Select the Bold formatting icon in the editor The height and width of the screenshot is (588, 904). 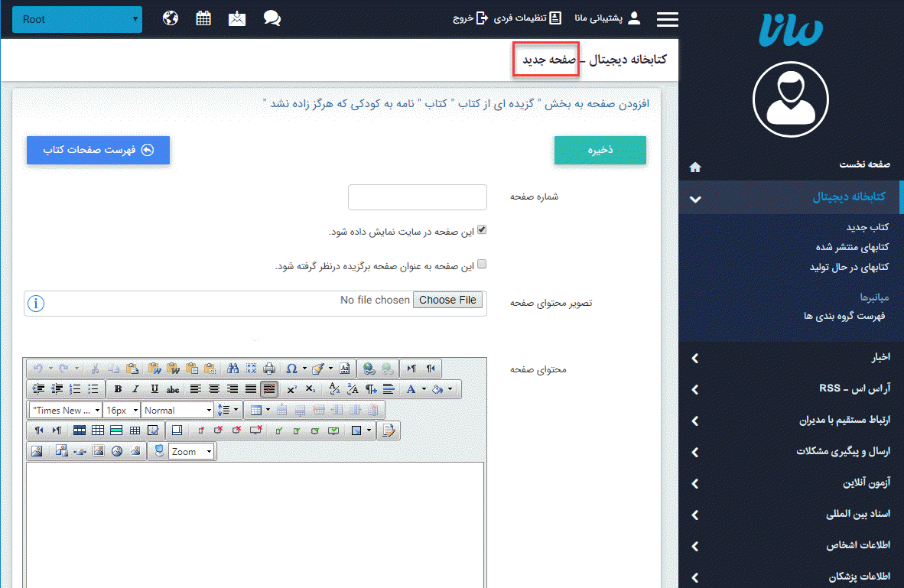coord(118,388)
